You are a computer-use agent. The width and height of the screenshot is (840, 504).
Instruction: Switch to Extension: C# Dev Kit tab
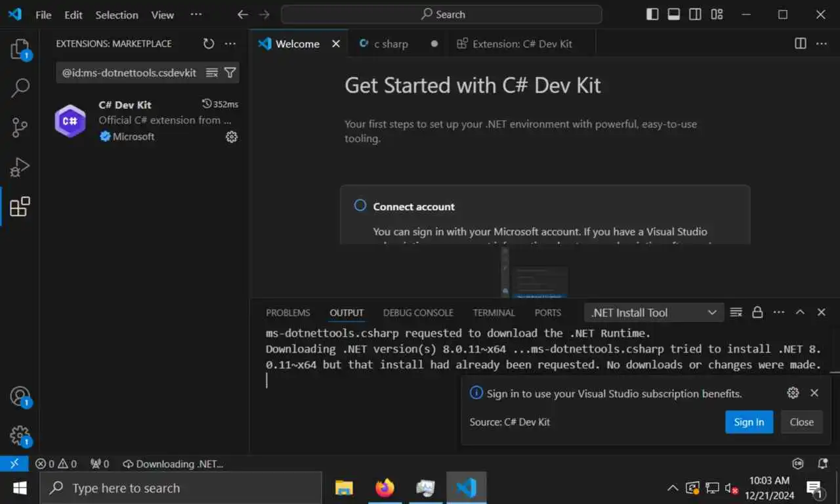(x=522, y=44)
